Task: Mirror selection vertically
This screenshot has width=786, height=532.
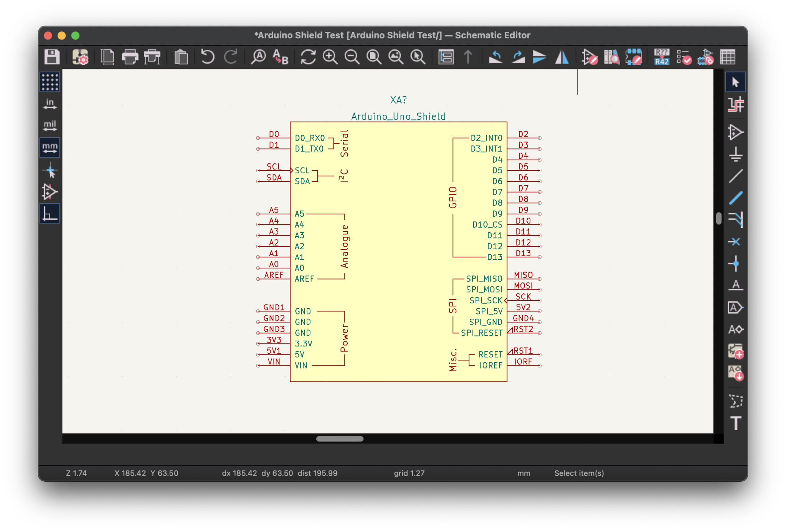Action: click(540, 57)
